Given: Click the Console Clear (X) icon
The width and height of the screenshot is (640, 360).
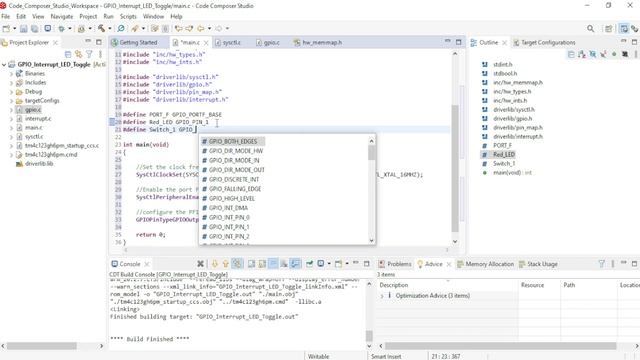Looking at the screenshot, I should click(x=200, y=264).
